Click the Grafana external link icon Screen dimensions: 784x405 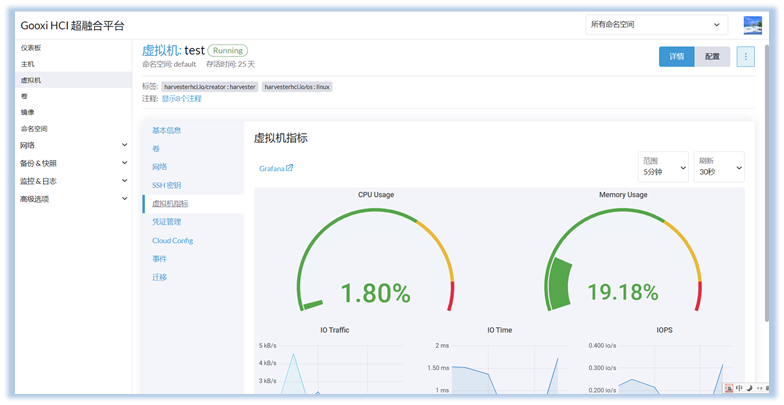tap(290, 168)
